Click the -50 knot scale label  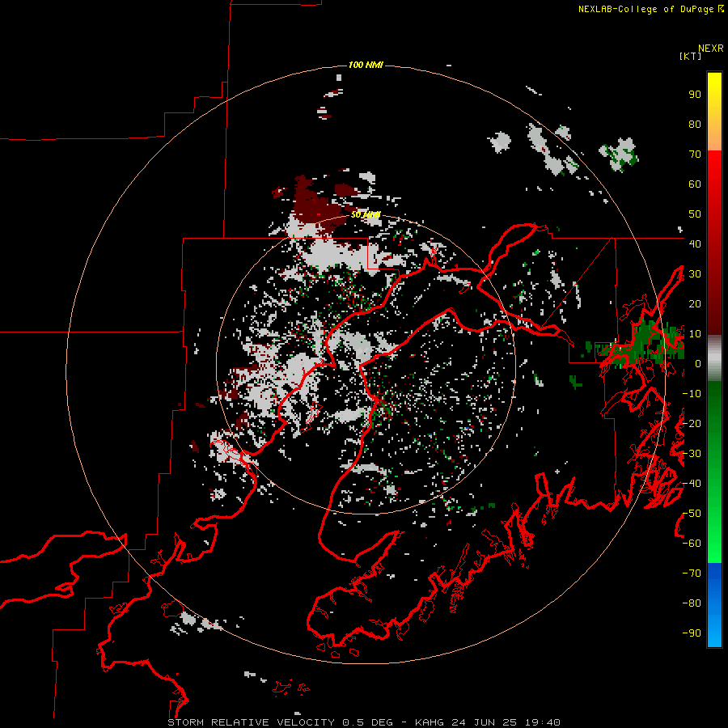click(692, 514)
